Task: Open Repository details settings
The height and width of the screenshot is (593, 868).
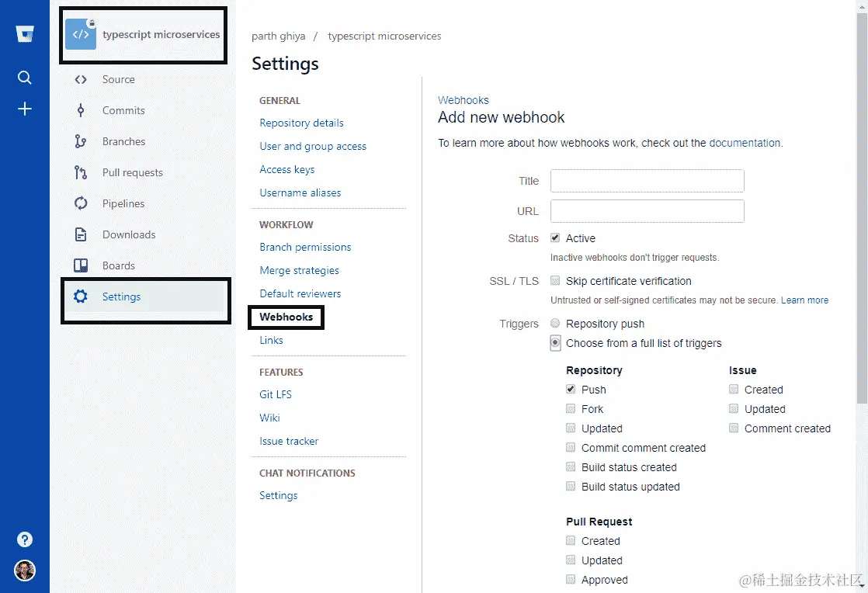Action: pyautogui.click(x=301, y=123)
